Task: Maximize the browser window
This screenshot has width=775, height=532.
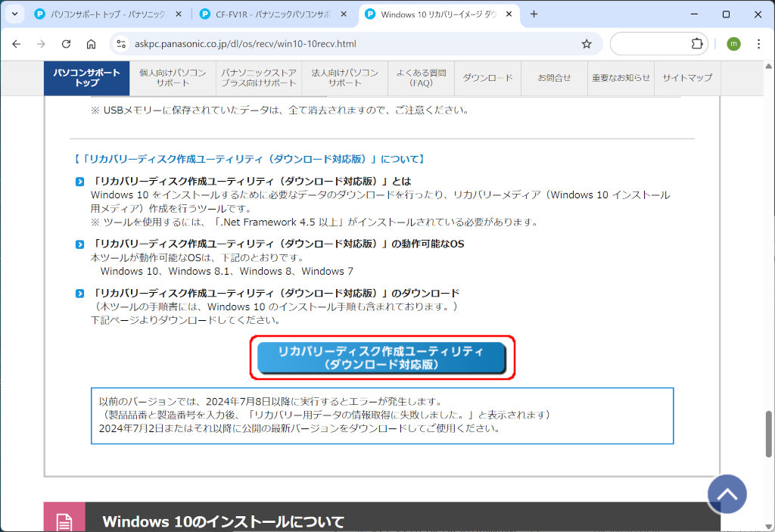Action: pyautogui.click(x=726, y=14)
